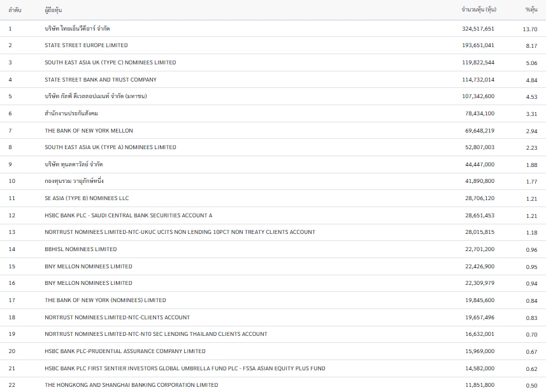Click the ผู้ถือหุ้น column header
Screen dimensions: 546x392
click(54, 10)
